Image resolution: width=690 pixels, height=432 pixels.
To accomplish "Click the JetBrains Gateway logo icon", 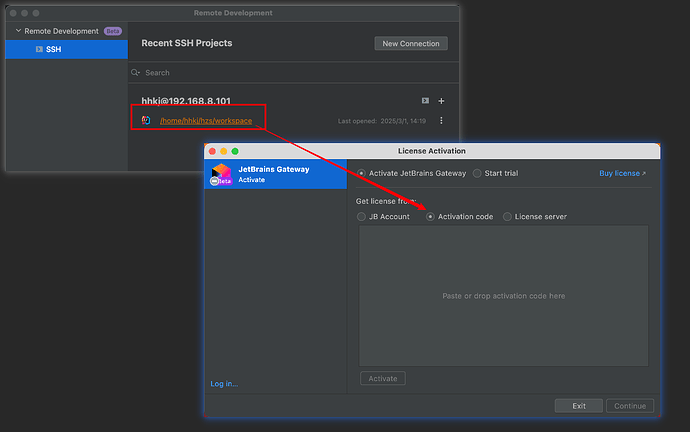I will tap(221, 174).
